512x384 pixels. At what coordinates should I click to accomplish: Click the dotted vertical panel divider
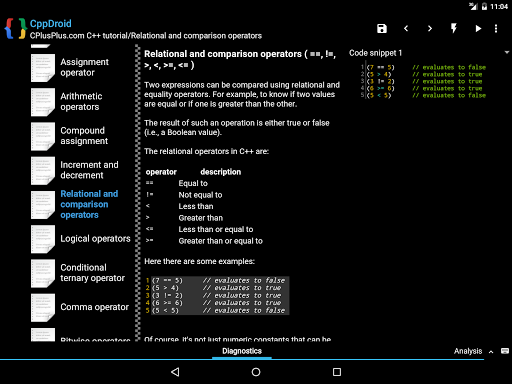click(137, 193)
